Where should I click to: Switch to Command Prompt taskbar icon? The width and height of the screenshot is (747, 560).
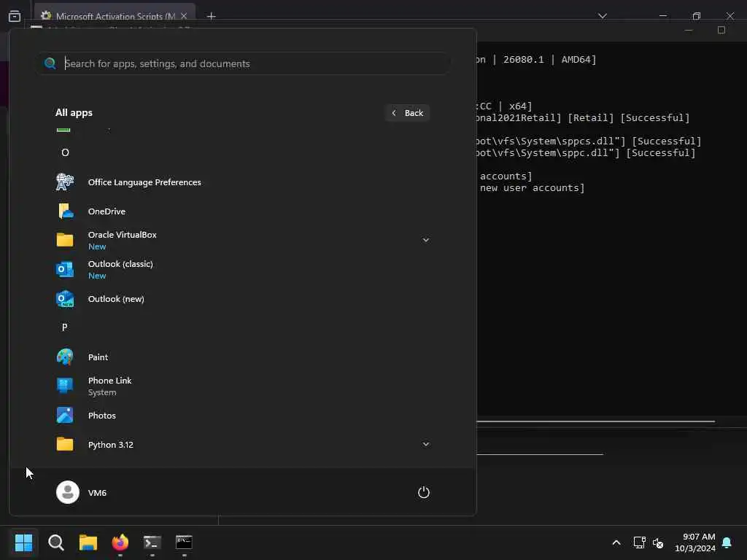pyautogui.click(x=184, y=542)
